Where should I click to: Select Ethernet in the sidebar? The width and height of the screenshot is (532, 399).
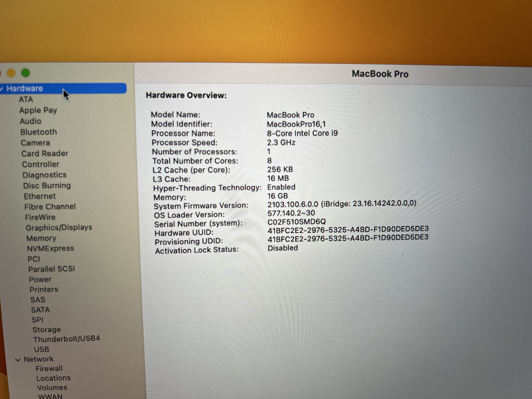coord(40,196)
